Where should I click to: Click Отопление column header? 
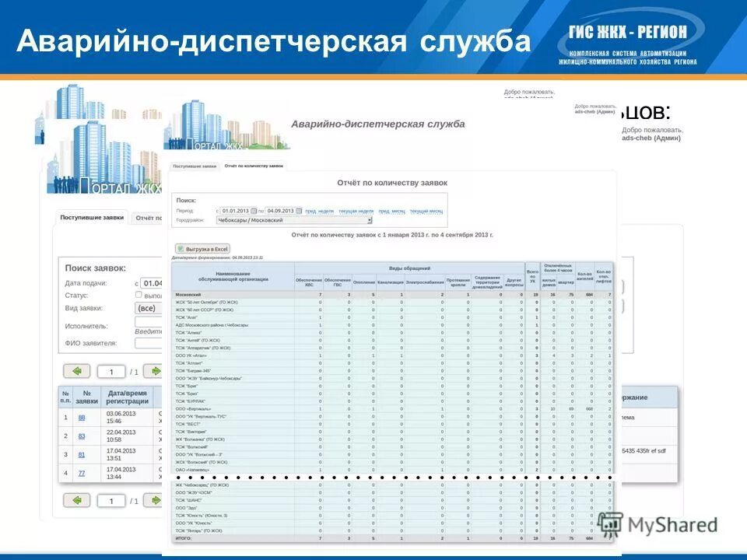pyautogui.click(x=364, y=282)
